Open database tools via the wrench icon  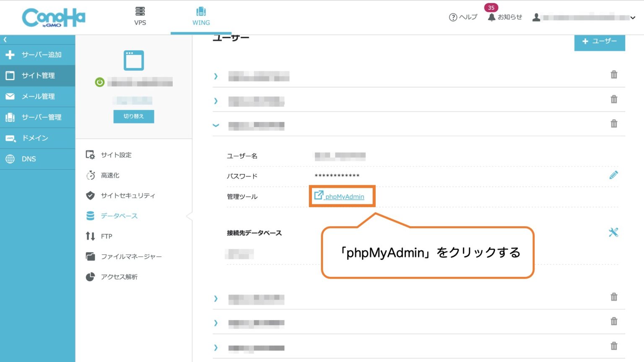pos(613,232)
